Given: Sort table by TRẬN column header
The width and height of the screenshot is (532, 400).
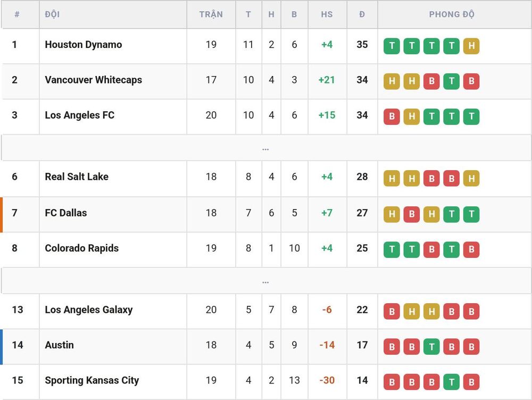Looking at the screenshot, I should 211,14.
